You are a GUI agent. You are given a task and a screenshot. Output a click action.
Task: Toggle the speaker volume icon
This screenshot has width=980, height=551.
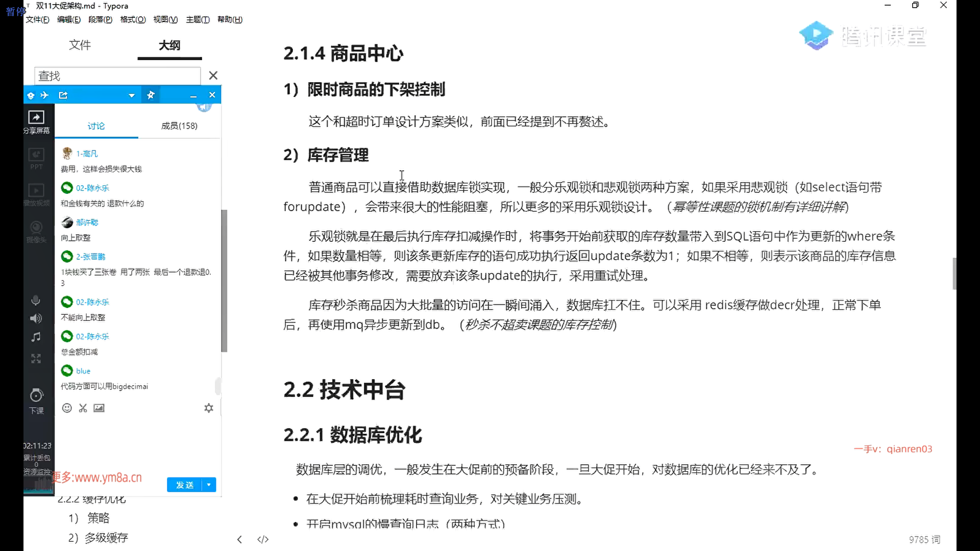(36, 319)
